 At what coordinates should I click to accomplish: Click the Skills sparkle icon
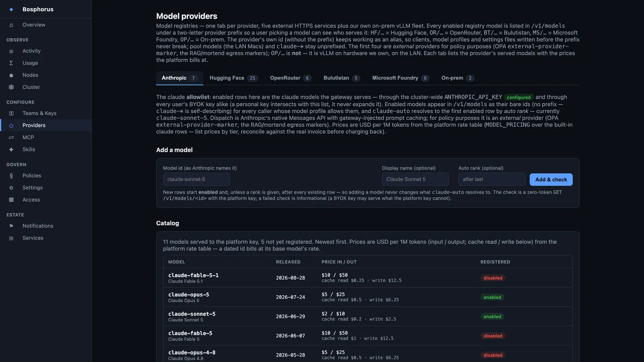[x=11, y=149]
